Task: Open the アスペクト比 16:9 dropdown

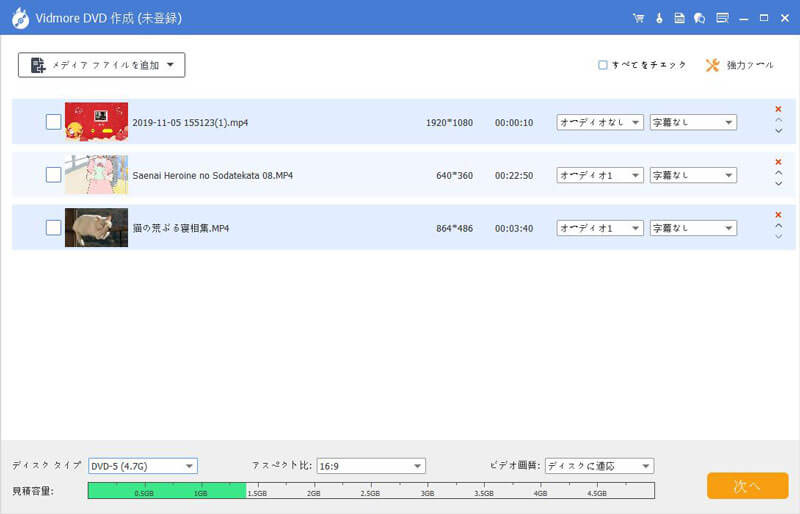Action: tap(371, 466)
